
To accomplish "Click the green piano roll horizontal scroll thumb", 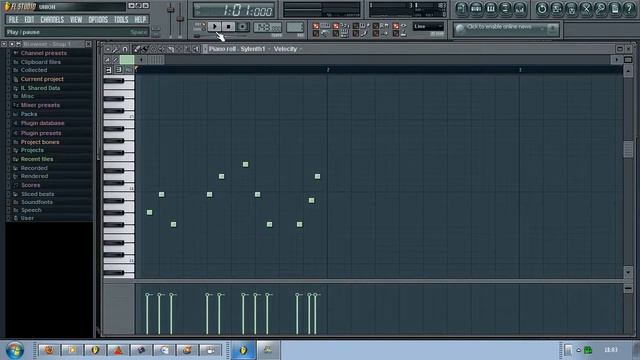I will [x=127, y=60].
